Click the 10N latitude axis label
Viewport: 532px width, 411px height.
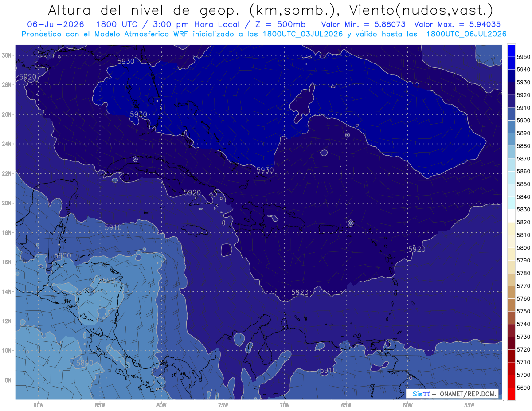(x=7, y=351)
